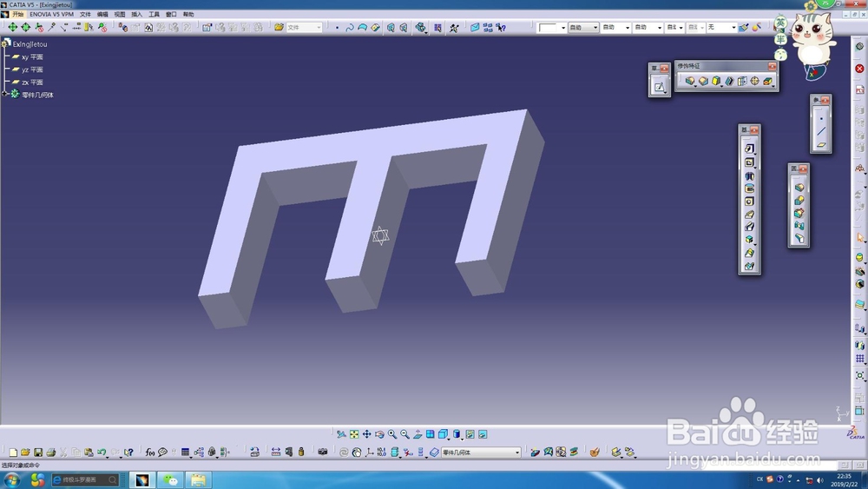Open the ENOVIA V5 VPM menu
The height and width of the screenshot is (489, 868).
(x=51, y=14)
